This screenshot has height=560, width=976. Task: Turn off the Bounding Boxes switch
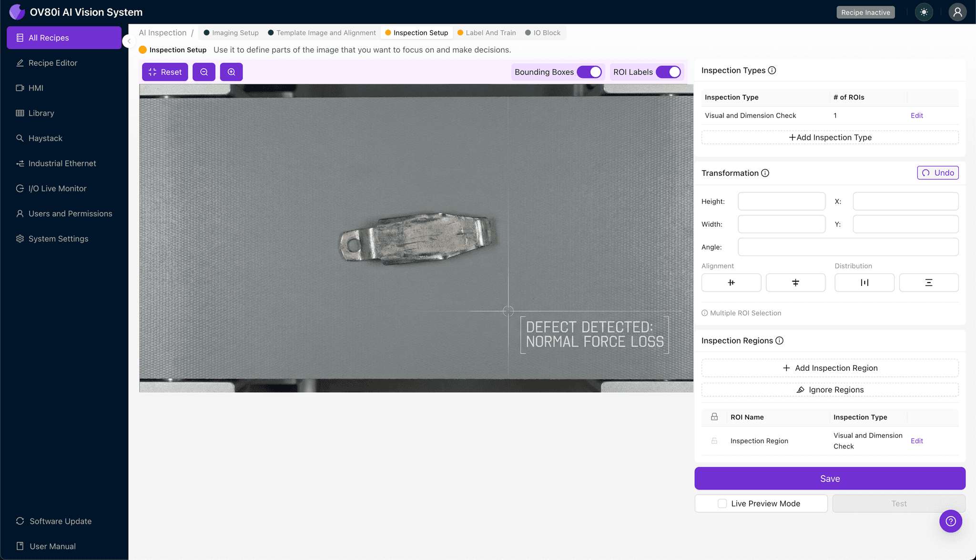[589, 72]
